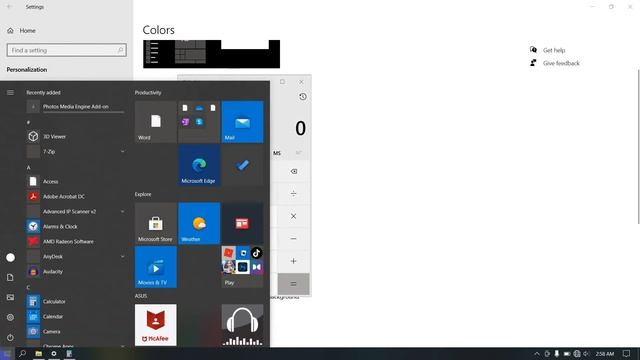Screen dimensions: 640x360
Task: Open 3D Viewer from app list
Action: click(x=76, y=136)
